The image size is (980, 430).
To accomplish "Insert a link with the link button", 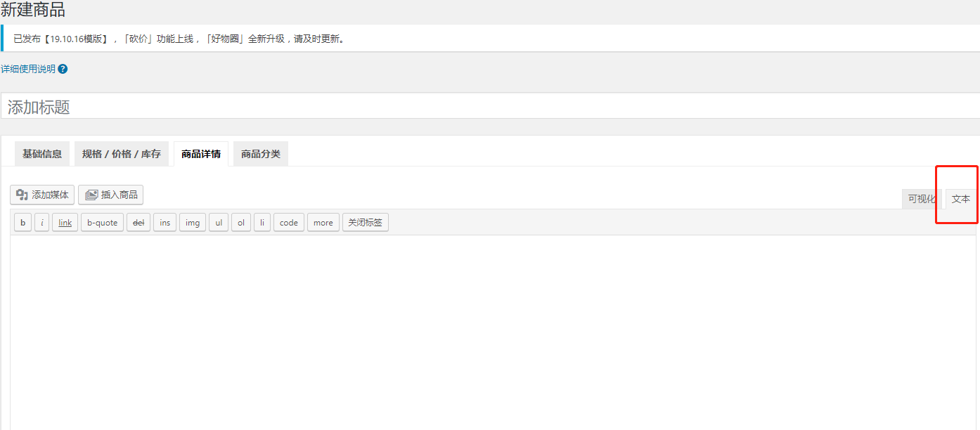I will click(65, 223).
